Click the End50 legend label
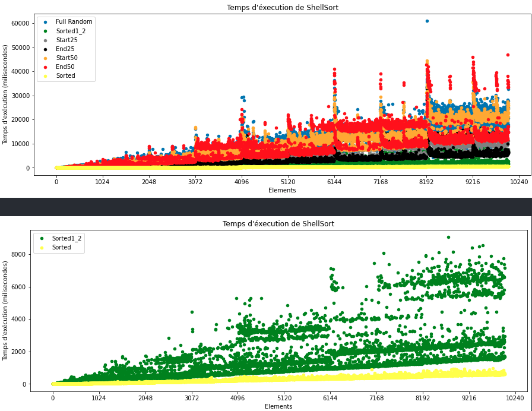The width and height of the screenshot is (532, 411). click(x=65, y=67)
